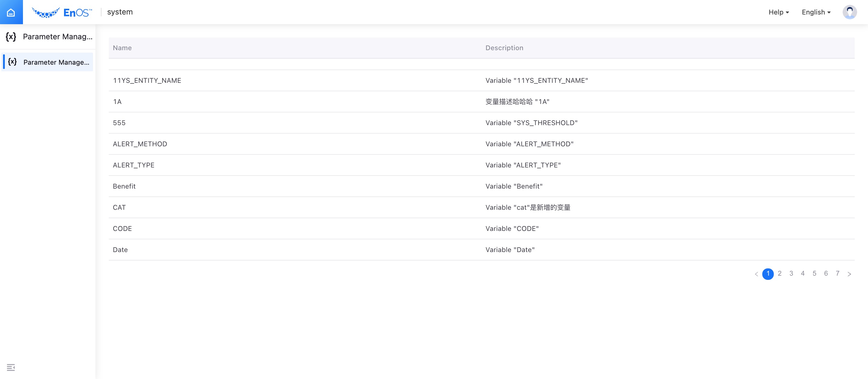Image resolution: width=868 pixels, height=379 pixels.
Task: Expand the Help menu dropdown
Action: pos(778,11)
